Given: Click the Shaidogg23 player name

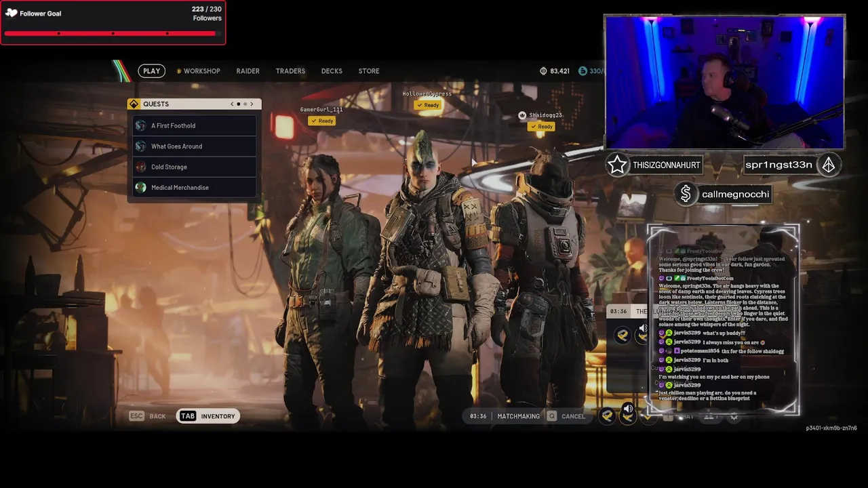Looking at the screenshot, I should [x=545, y=115].
